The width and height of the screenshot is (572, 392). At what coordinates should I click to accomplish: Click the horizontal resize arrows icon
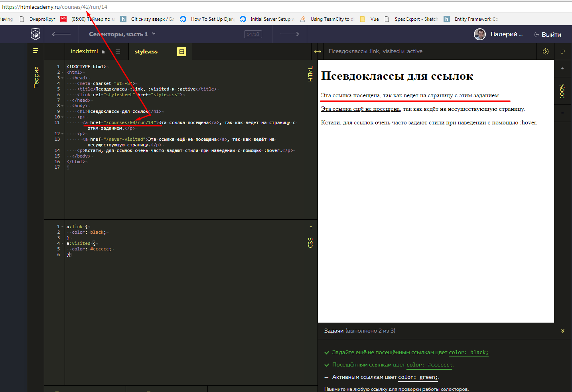tap(318, 51)
